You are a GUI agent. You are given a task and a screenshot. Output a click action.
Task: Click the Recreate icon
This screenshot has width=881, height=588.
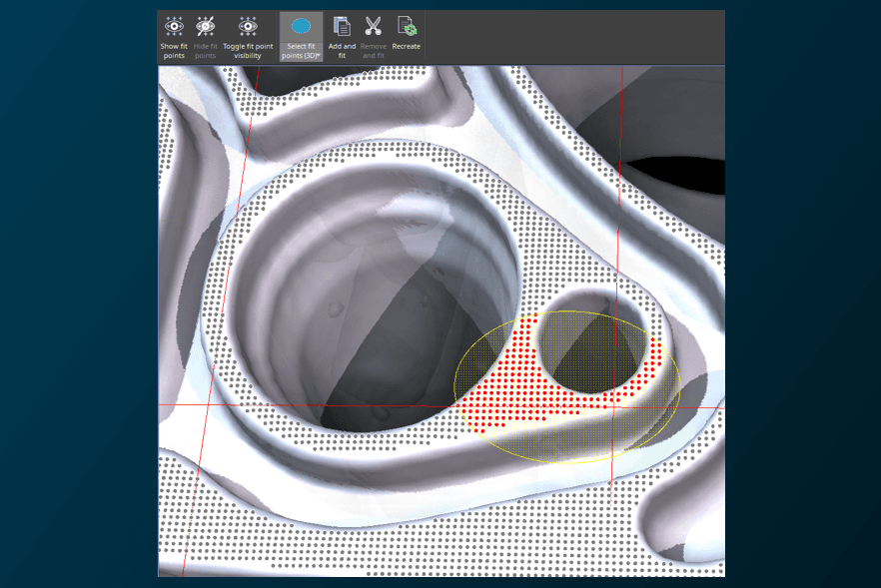click(405, 27)
